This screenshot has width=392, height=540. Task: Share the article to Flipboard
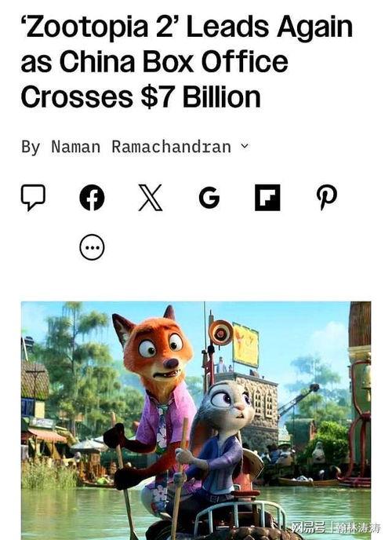tap(267, 198)
